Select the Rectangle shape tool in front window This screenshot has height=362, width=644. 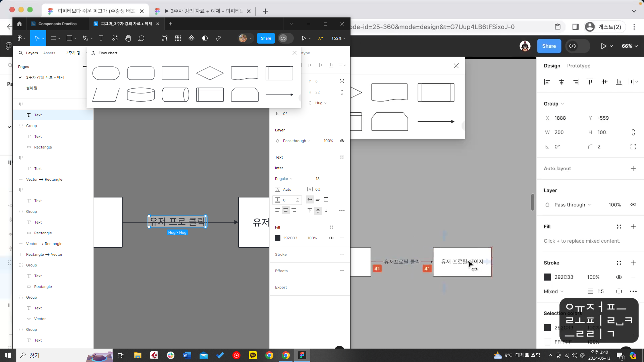point(69,38)
